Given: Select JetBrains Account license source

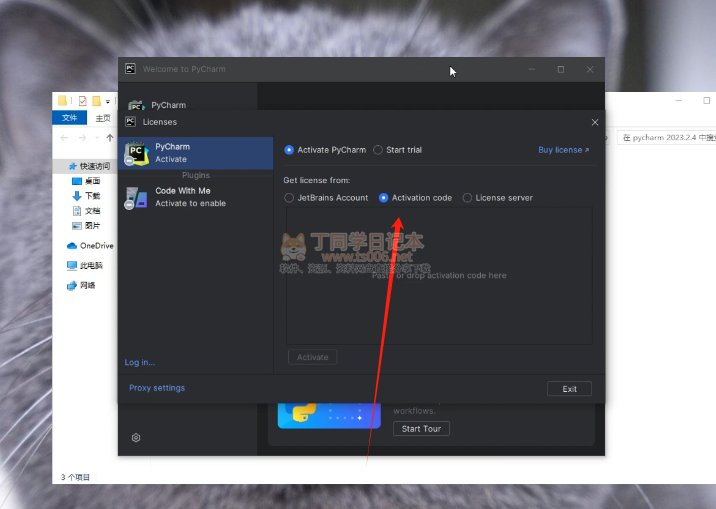Looking at the screenshot, I should click(289, 198).
